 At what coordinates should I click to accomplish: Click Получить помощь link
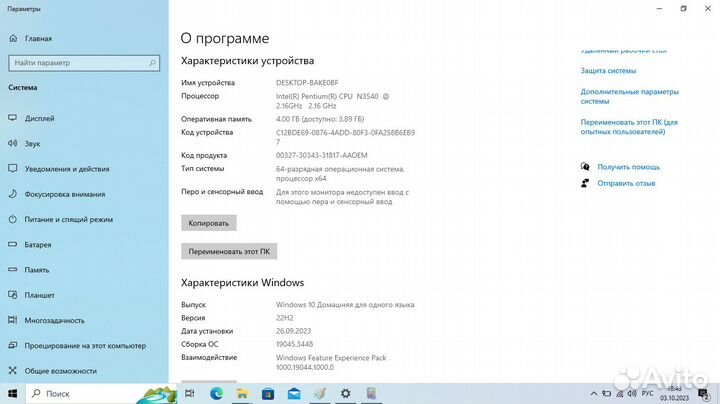coord(628,167)
